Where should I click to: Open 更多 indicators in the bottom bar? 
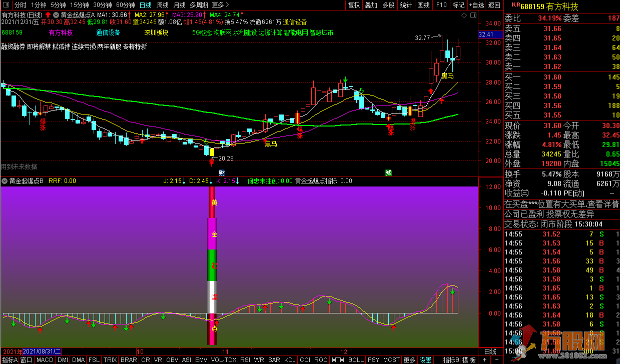[409, 360]
